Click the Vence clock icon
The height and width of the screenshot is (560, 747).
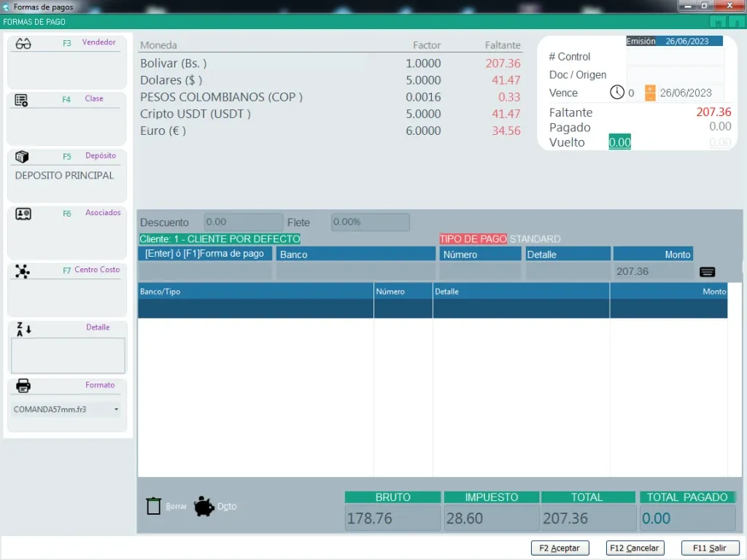(x=617, y=93)
